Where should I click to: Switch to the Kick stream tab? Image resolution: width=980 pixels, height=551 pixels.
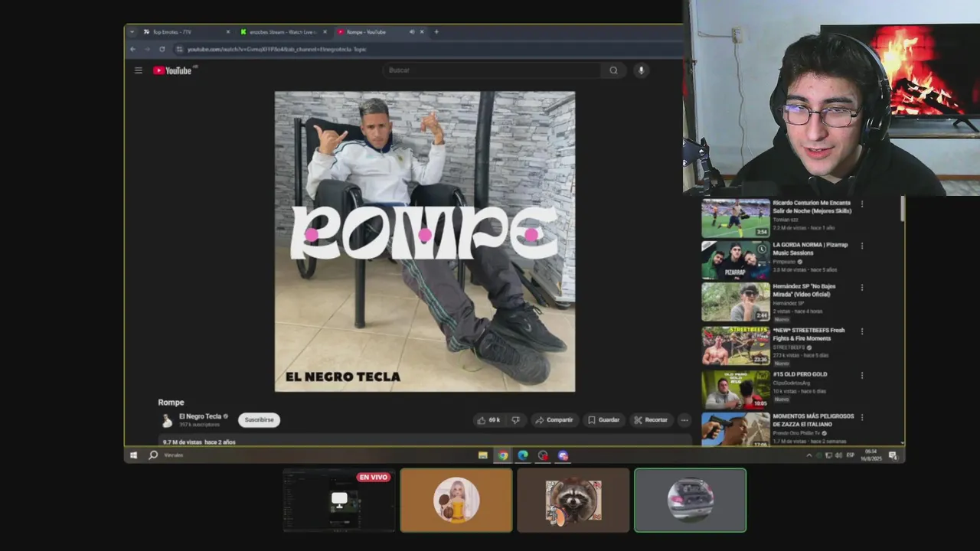pos(282,32)
